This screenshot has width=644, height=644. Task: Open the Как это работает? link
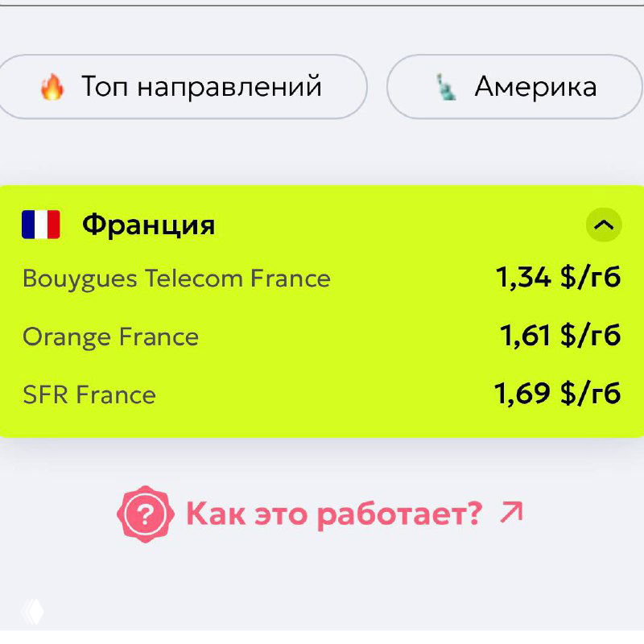(333, 514)
